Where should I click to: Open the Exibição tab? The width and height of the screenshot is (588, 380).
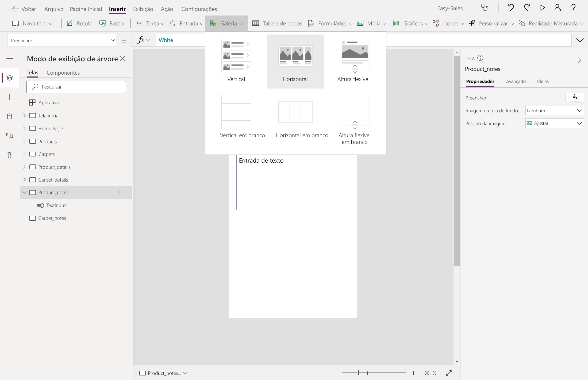tap(143, 9)
